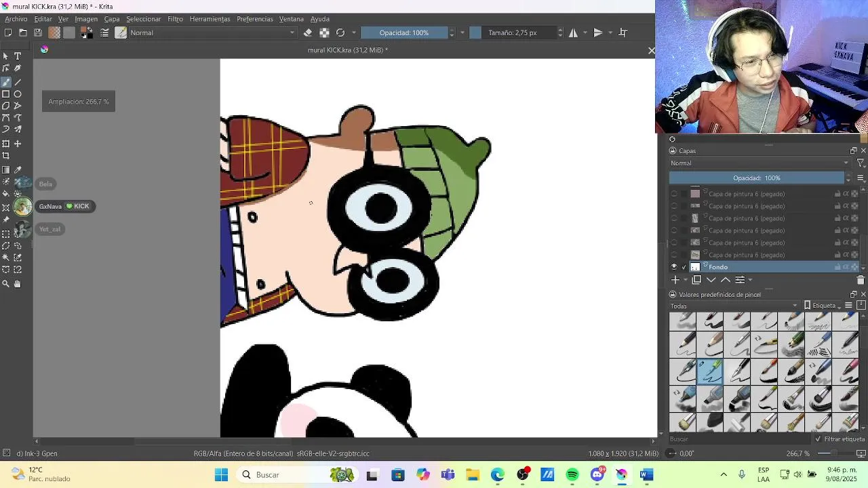
Task: Select the Bezier Curve tool
Action: pos(6,117)
